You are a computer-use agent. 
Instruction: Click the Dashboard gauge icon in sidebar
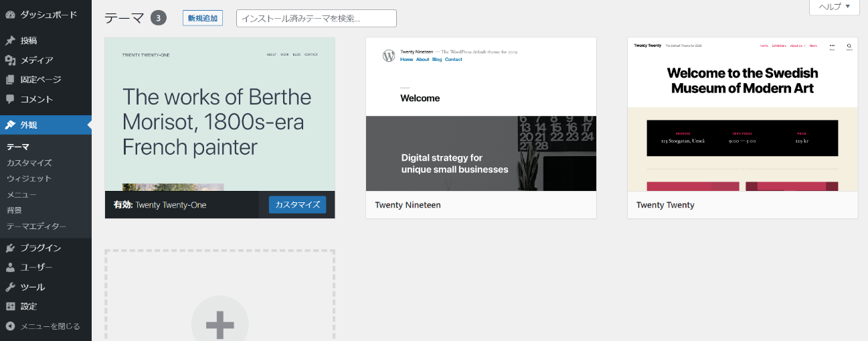pos(10,14)
